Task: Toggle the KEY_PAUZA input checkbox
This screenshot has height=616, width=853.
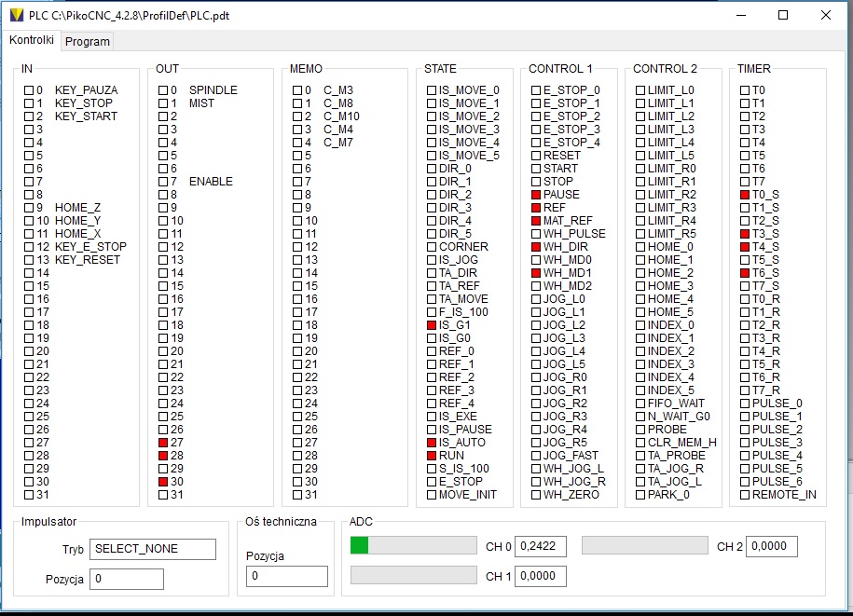Action: click(x=29, y=90)
